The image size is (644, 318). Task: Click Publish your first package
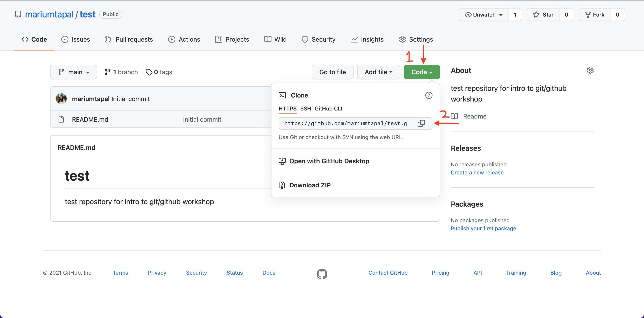tap(483, 229)
